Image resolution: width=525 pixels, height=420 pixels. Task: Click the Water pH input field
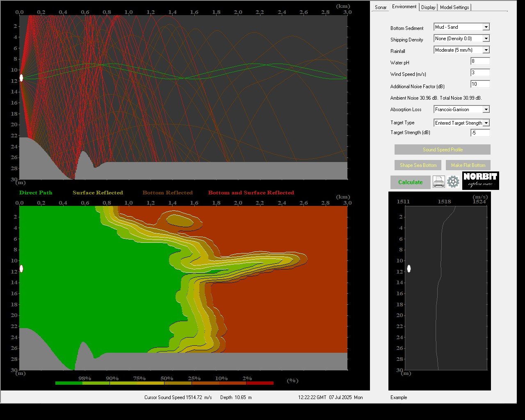pos(480,61)
